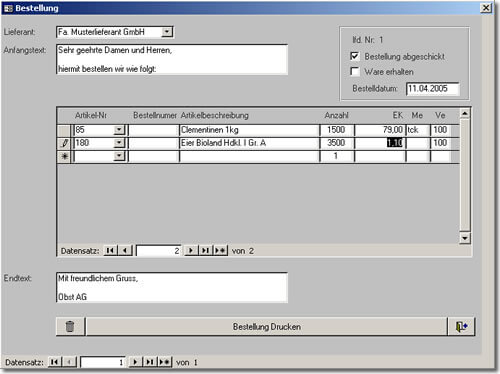
Task: Add new record in order items navigator
Action: click(x=220, y=250)
